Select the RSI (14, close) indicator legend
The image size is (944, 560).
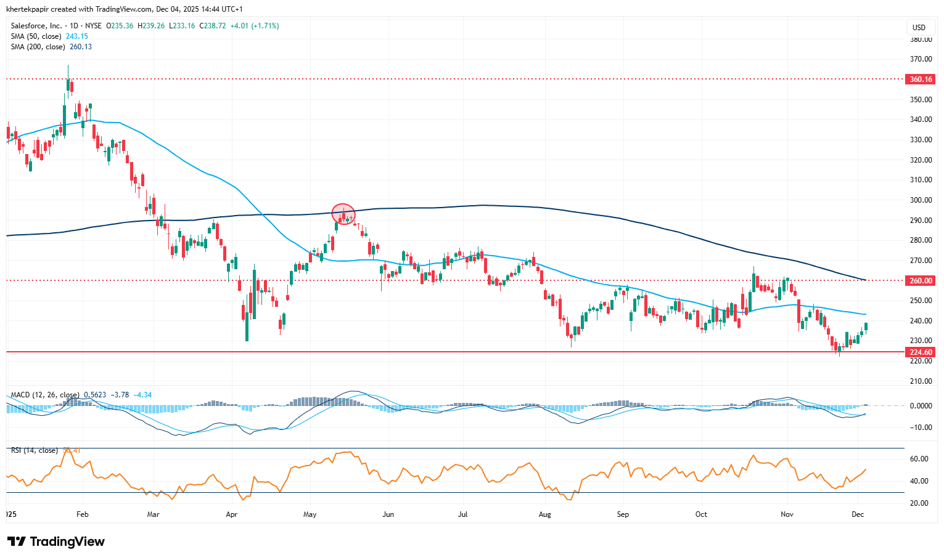pos(35,450)
